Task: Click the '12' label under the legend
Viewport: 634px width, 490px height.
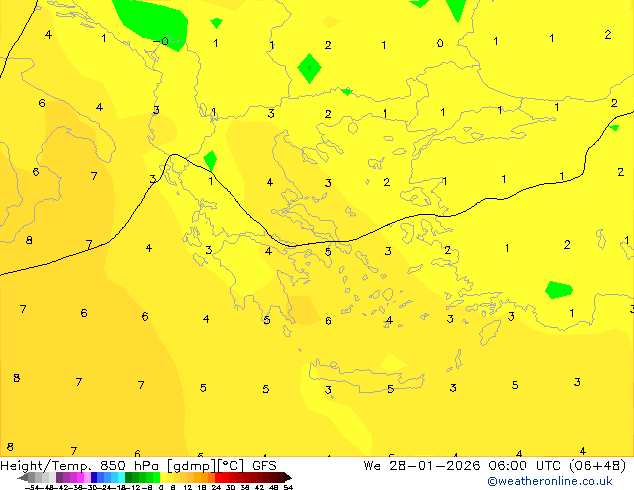Action: point(187,487)
